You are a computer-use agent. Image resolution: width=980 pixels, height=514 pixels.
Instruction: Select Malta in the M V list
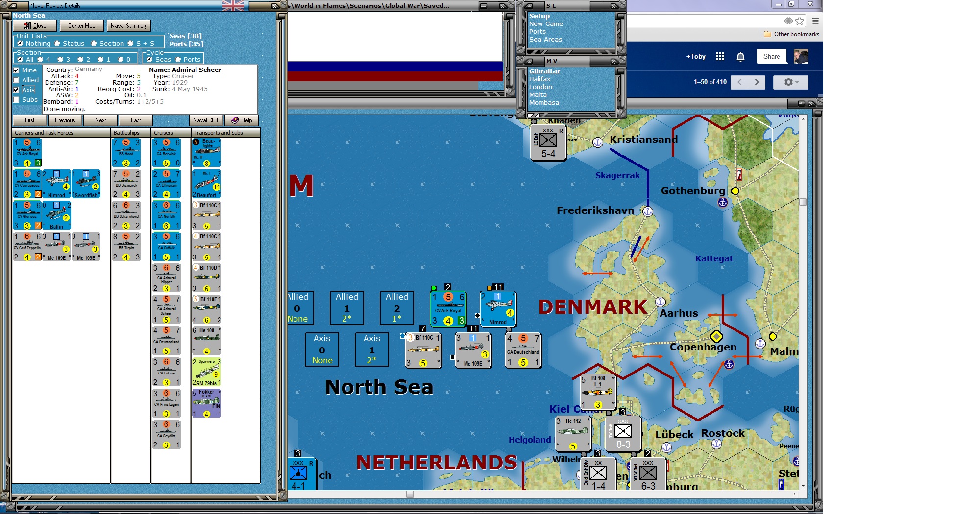[538, 95]
